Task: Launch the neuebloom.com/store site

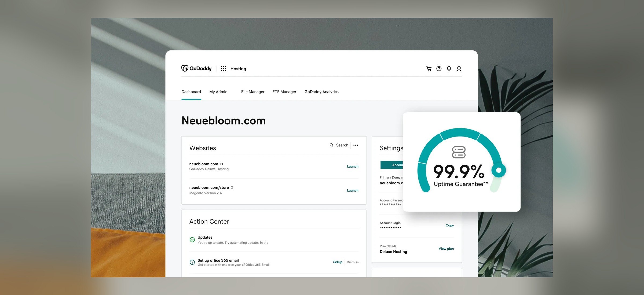Action: click(x=353, y=191)
